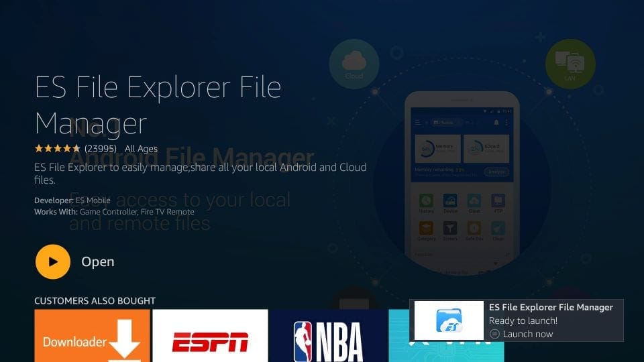Click the CUSTOMERS ALSO BOUGHT heading

[95, 301]
